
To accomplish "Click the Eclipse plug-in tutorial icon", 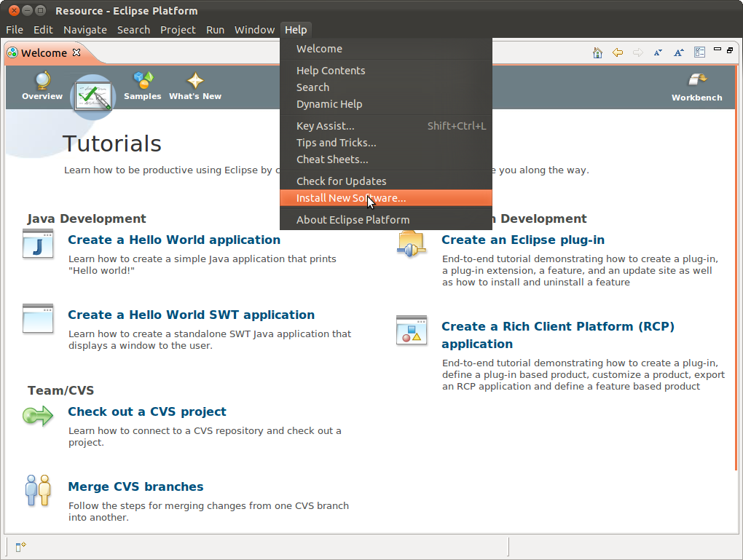I will 412,243.
